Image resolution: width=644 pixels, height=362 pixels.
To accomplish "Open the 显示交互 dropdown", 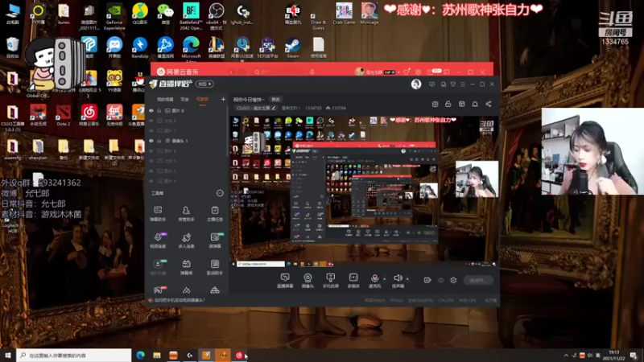I will 291,108.
